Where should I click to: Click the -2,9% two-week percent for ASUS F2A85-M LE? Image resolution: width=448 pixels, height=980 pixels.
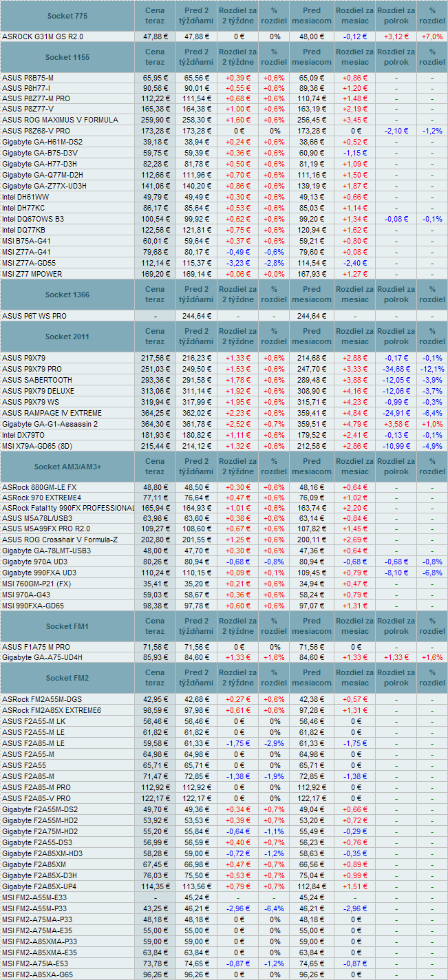[x=274, y=743]
